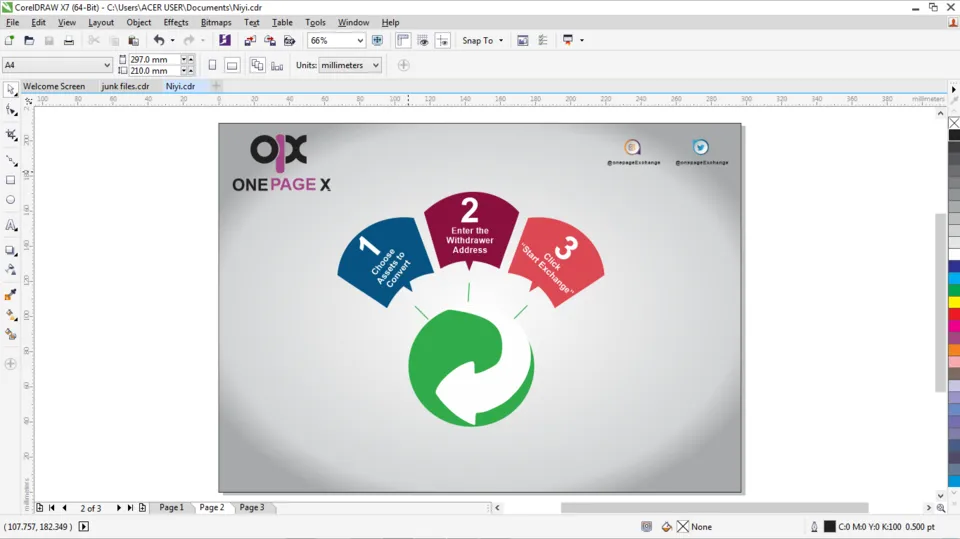
Task: Create a new document
Action: (x=9, y=40)
